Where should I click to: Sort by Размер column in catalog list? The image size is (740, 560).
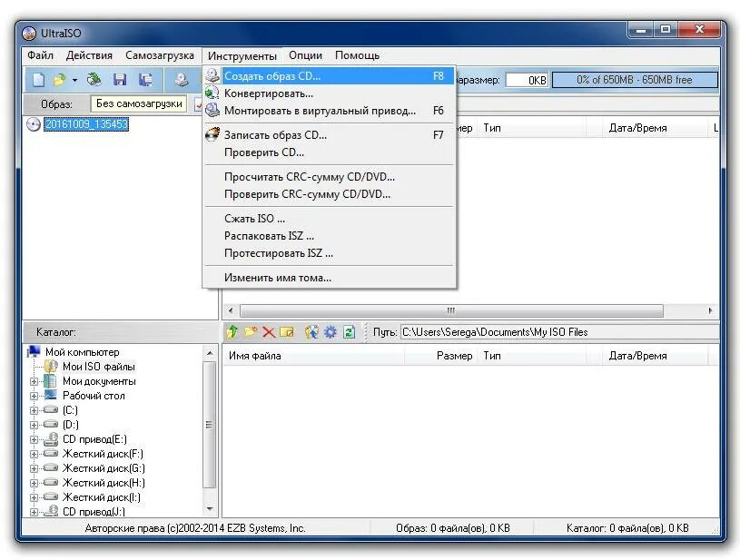(x=440, y=356)
